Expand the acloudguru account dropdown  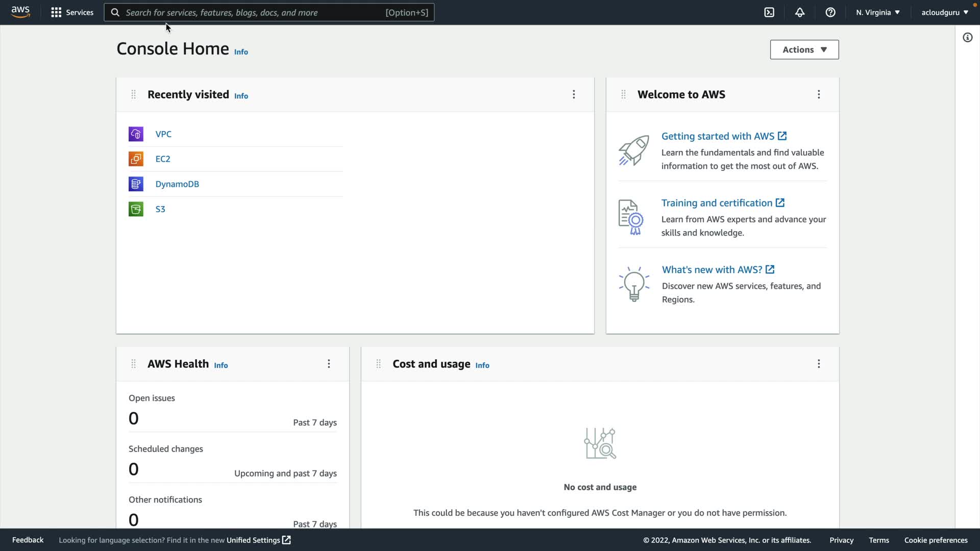(x=944, y=12)
